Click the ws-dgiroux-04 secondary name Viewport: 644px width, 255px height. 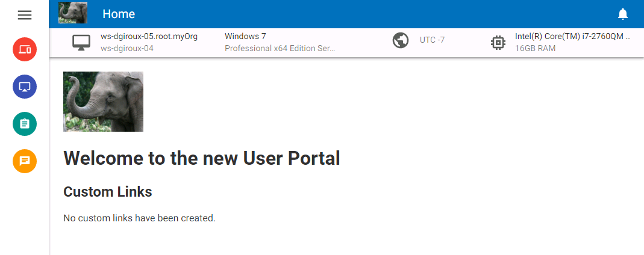127,48
